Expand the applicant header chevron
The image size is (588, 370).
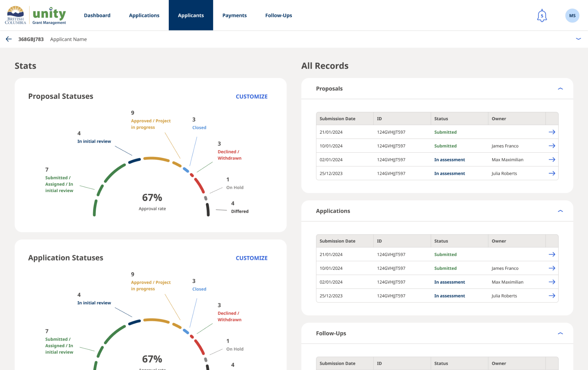pyautogui.click(x=578, y=39)
